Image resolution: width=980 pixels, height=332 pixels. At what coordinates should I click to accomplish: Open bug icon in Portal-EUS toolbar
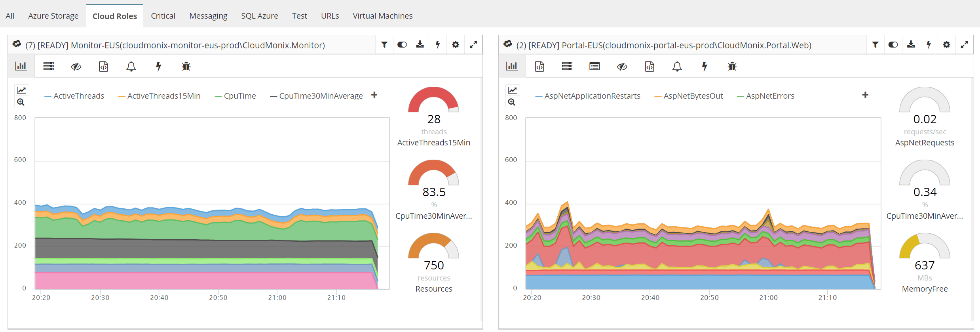[x=732, y=67]
